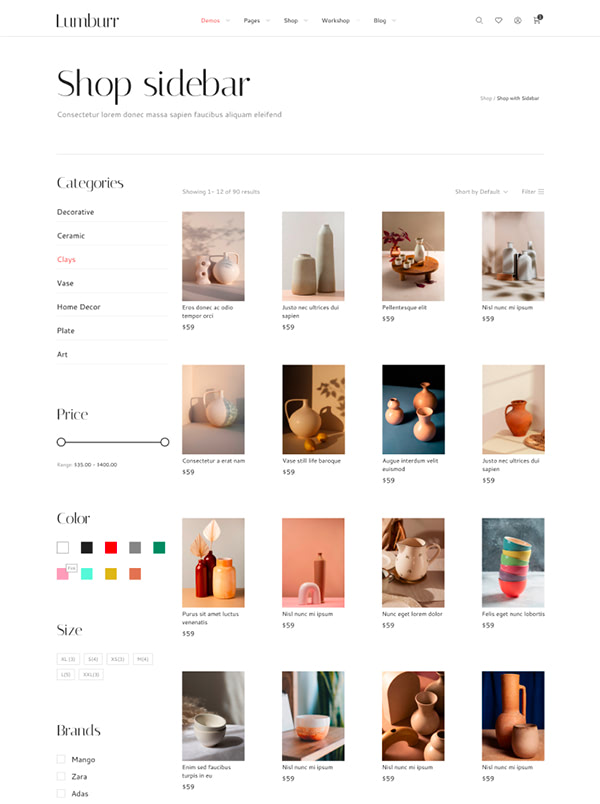Screen dimensions: 600x804
Task: Click the Filter lines icon
Action: coord(541,192)
